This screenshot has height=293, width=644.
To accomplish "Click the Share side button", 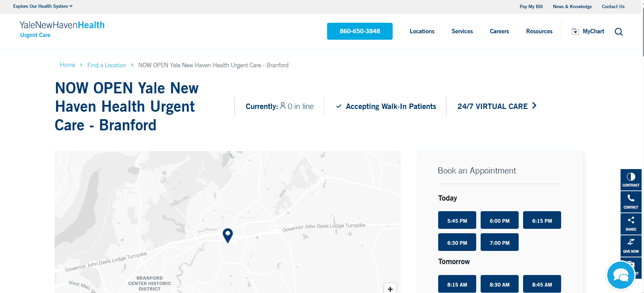I will [631, 224].
